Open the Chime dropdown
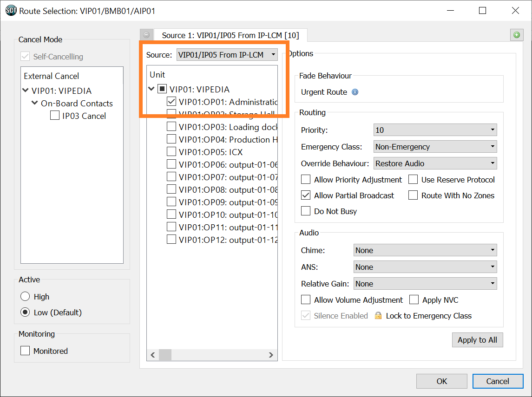 425,250
